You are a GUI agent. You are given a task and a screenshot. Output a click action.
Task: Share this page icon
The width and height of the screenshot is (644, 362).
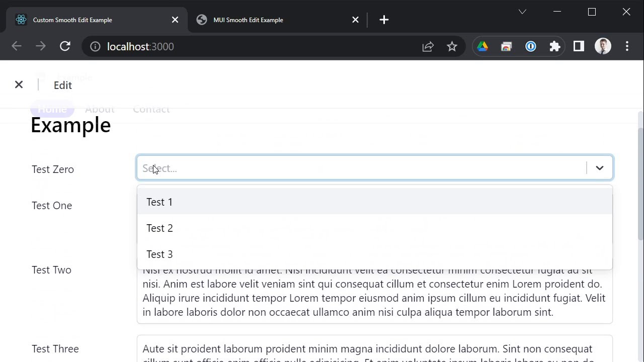click(x=428, y=46)
